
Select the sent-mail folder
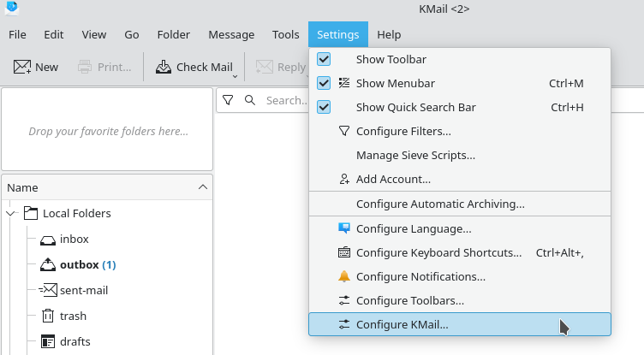click(83, 290)
